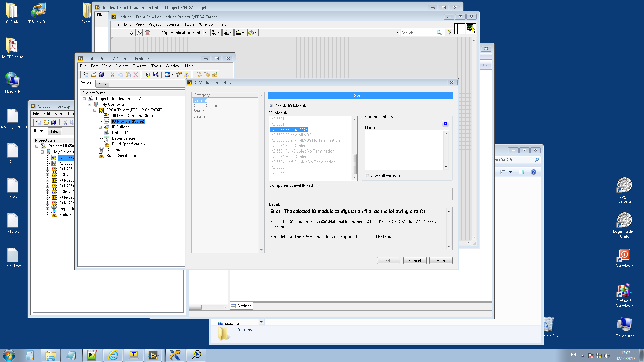644x362 pixels.
Task: Click the VI icon in Front Panel corner
Action: point(471,28)
